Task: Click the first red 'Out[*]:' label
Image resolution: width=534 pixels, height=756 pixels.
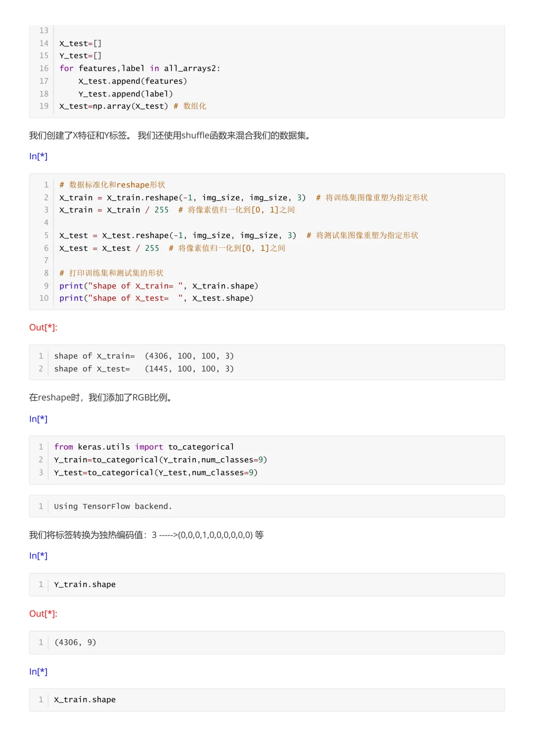Action: click(x=43, y=328)
